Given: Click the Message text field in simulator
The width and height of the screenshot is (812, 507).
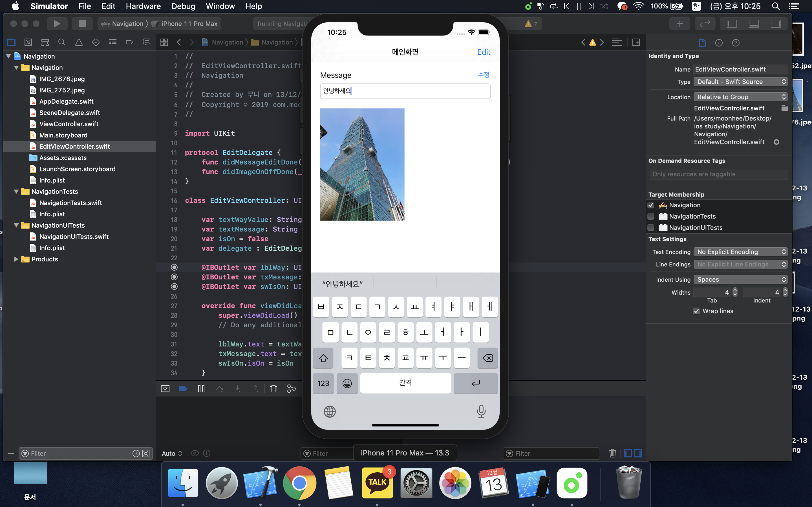Looking at the screenshot, I should coord(405,91).
